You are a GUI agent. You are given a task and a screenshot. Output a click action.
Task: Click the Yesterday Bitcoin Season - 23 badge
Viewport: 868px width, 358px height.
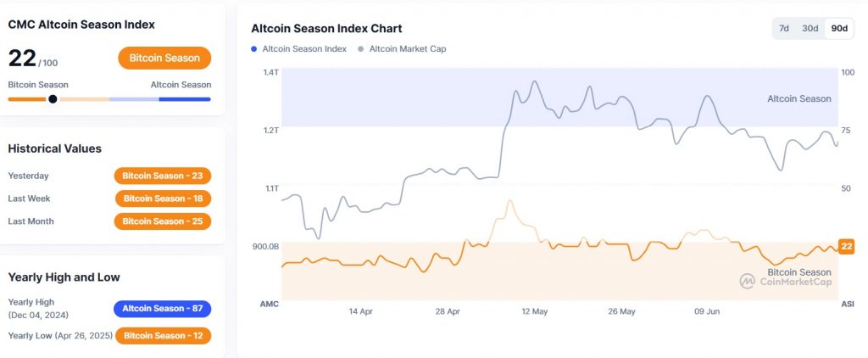tap(163, 176)
